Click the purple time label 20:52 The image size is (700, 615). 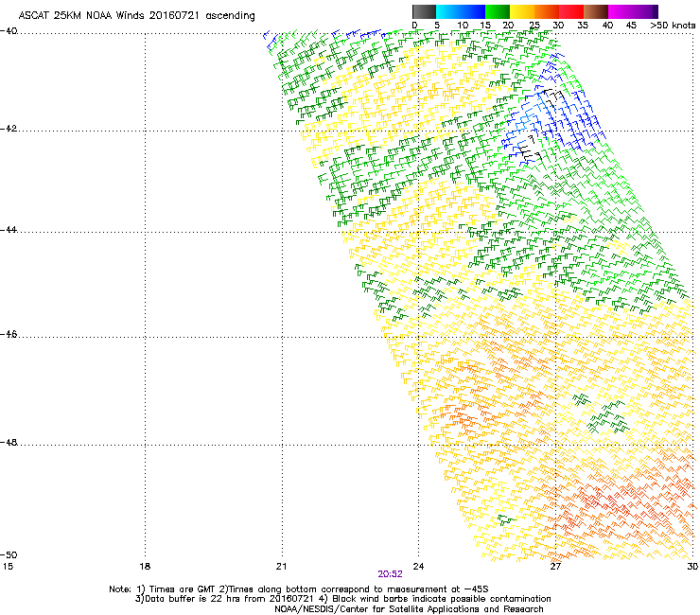pos(390,574)
